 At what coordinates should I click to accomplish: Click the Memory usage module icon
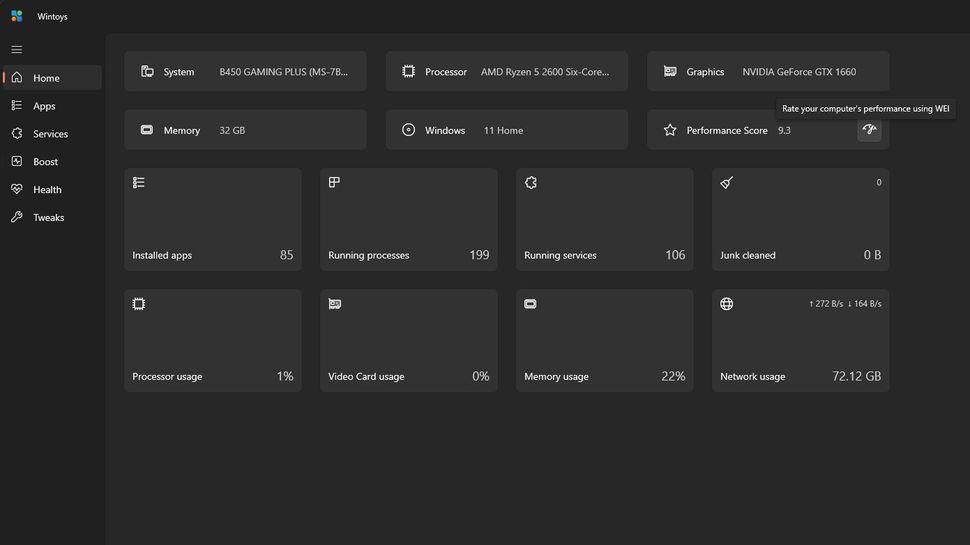[x=530, y=304]
